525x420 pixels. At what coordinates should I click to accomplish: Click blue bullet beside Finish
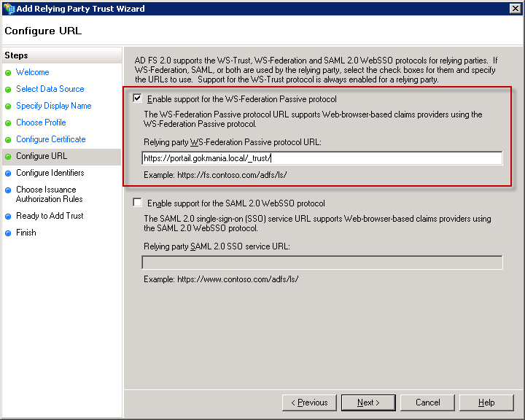8,233
